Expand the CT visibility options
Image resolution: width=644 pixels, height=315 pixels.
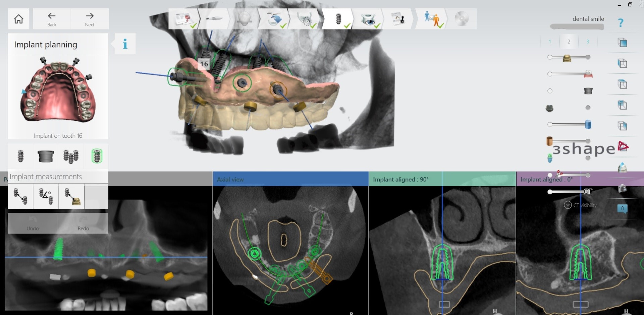pyautogui.click(x=568, y=205)
